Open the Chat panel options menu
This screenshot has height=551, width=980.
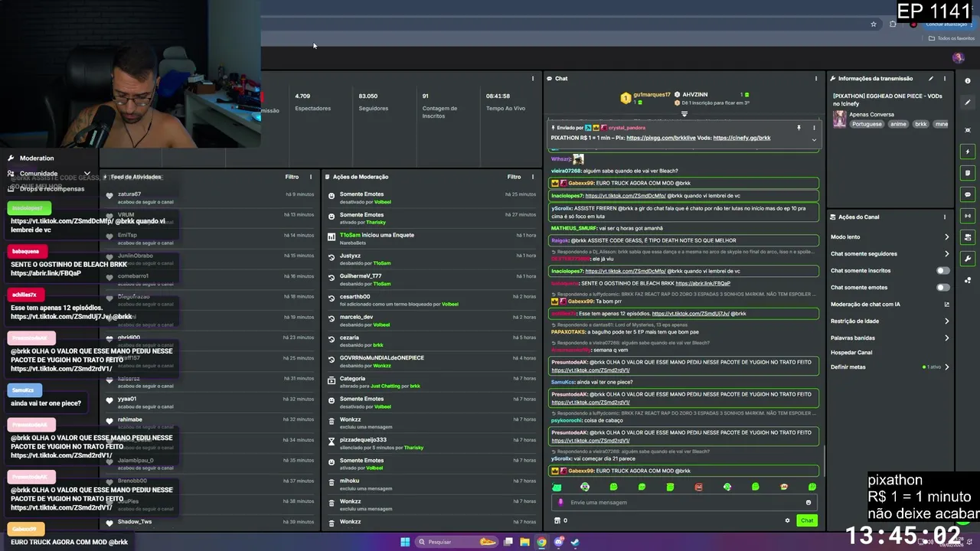click(x=815, y=78)
